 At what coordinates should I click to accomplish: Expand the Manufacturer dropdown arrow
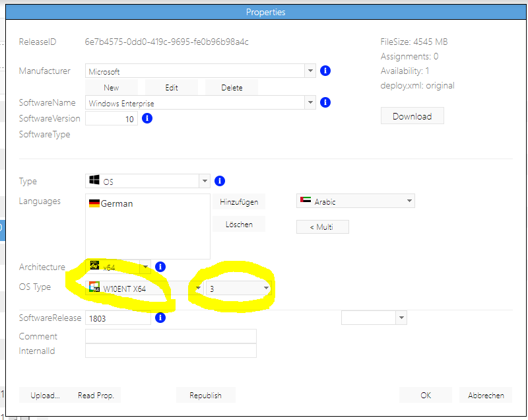coord(310,71)
